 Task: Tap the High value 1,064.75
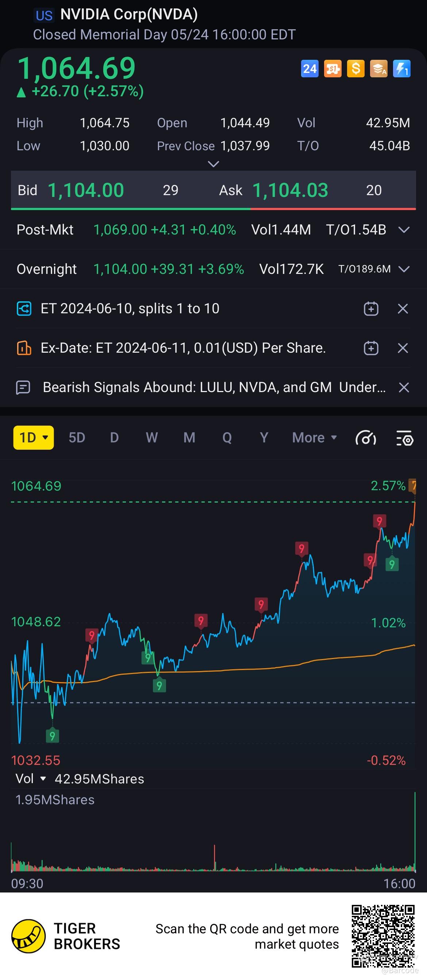105,123
